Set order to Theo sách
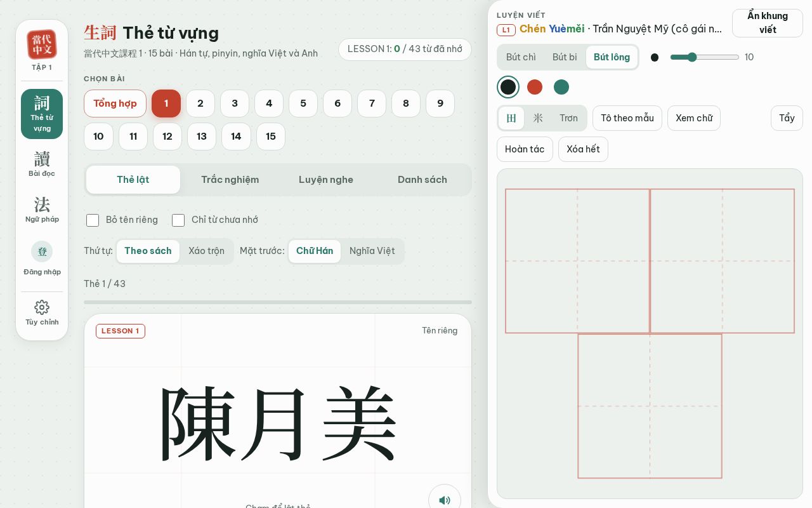The width and height of the screenshot is (812, 508). pos(148,251)
